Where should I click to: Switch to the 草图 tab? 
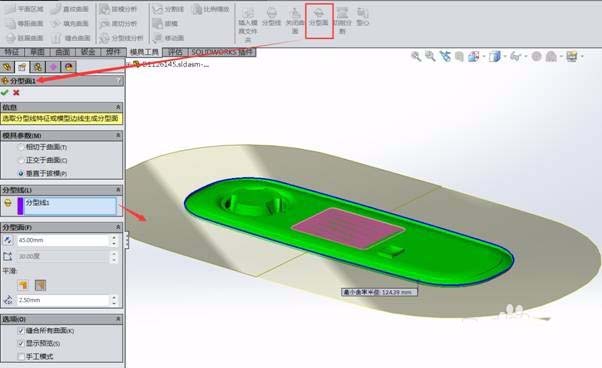click(x=37, y=52)
